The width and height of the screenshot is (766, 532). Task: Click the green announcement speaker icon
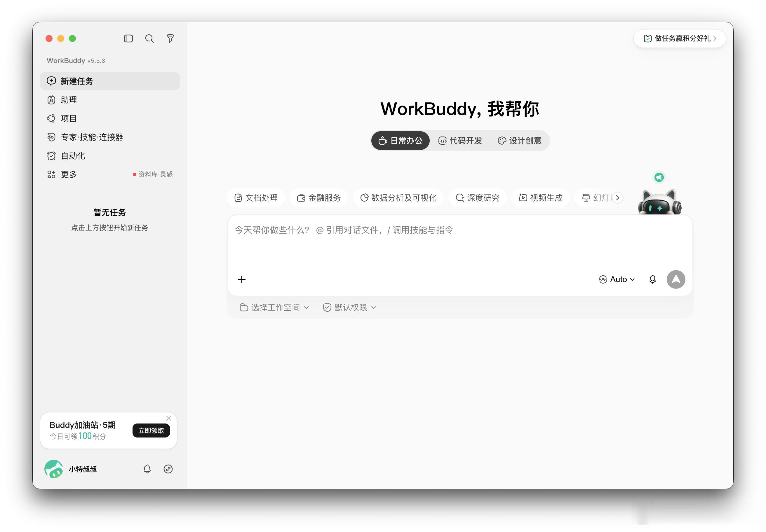(659, 177)
